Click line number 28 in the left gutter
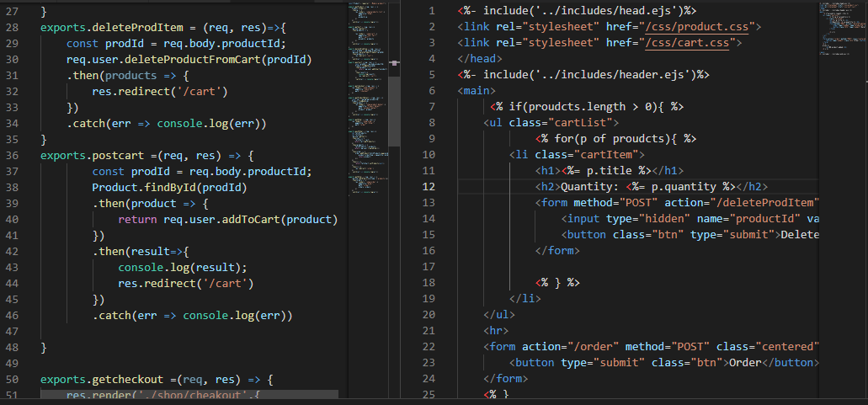This screenshot has width=868, height=405. pyautogui.click(x=13, y=27)
